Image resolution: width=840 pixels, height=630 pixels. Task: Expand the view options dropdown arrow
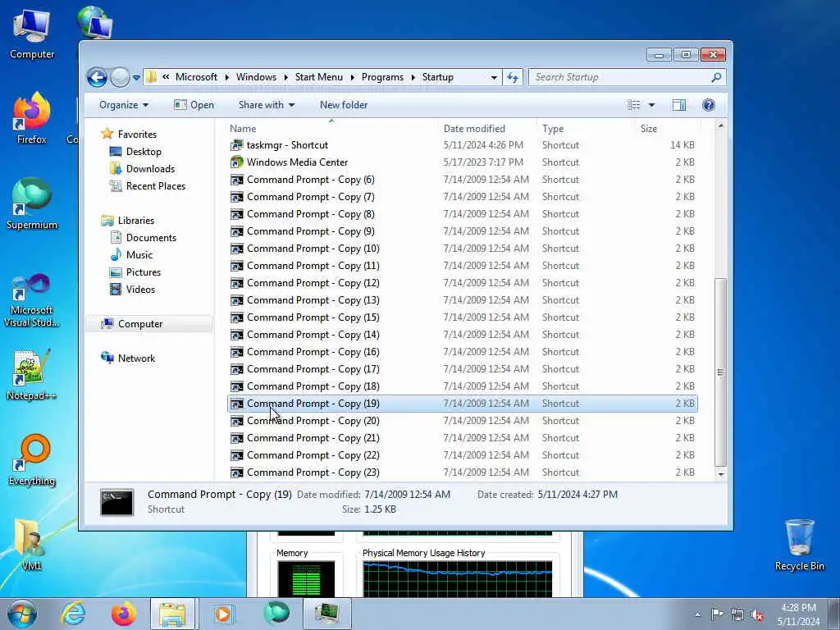tap(651, 105)
